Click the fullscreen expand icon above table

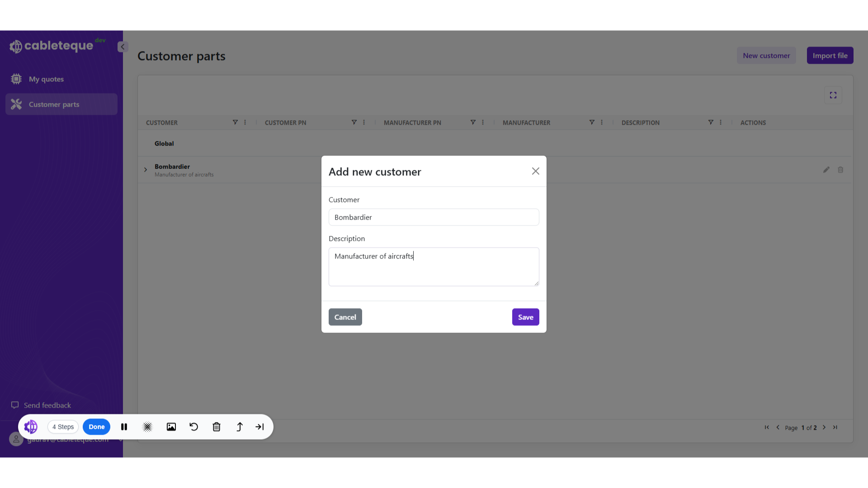(x=833, y=95)
